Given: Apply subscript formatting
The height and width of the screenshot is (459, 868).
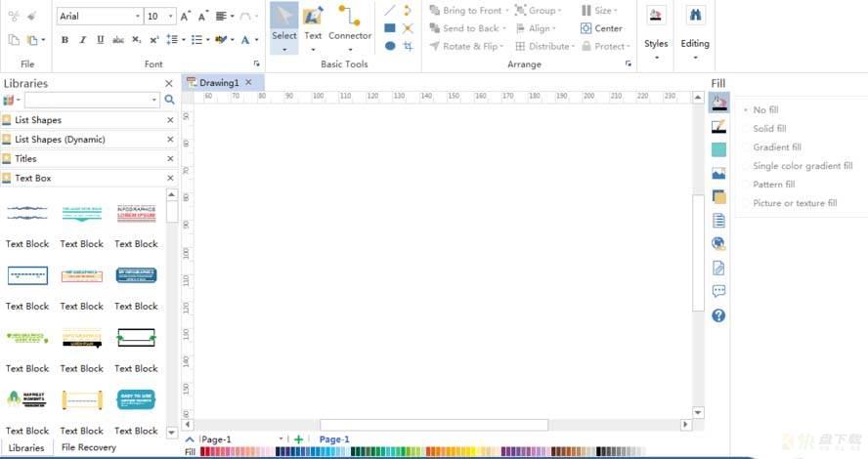Looking at the screenshot, I should click(136, 40).
